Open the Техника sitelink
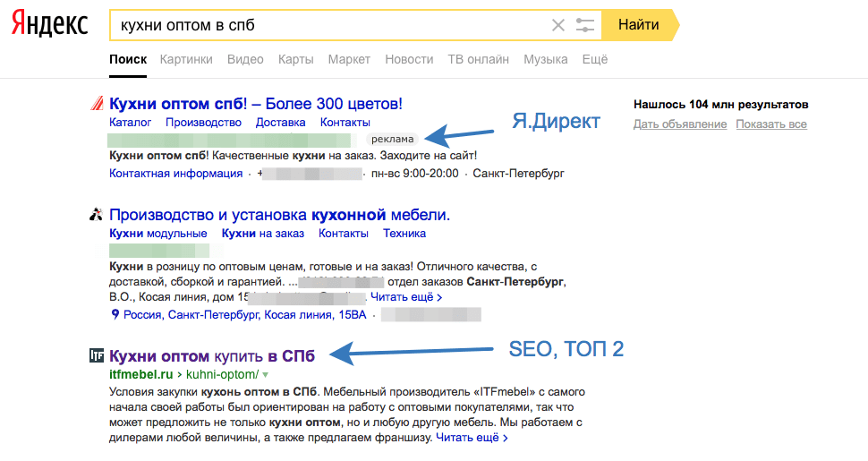Screen dimensions: 868x461 (x=404, y=234)
